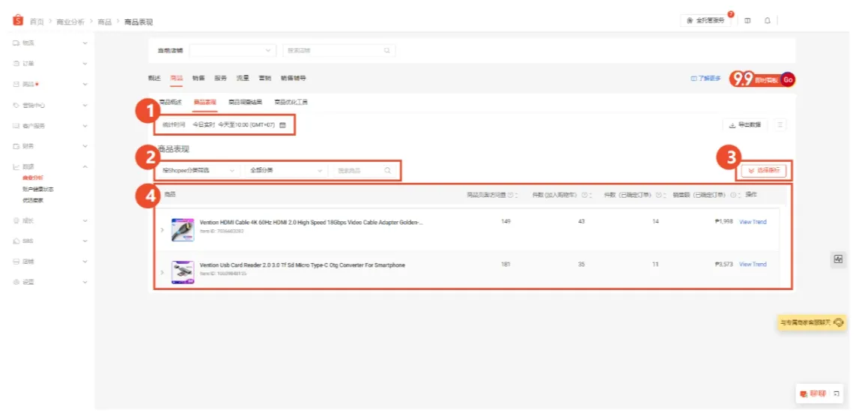Open the 全部分类 category dropdown
The height and width of the screenshot is (416, 868).
(288, 171)
